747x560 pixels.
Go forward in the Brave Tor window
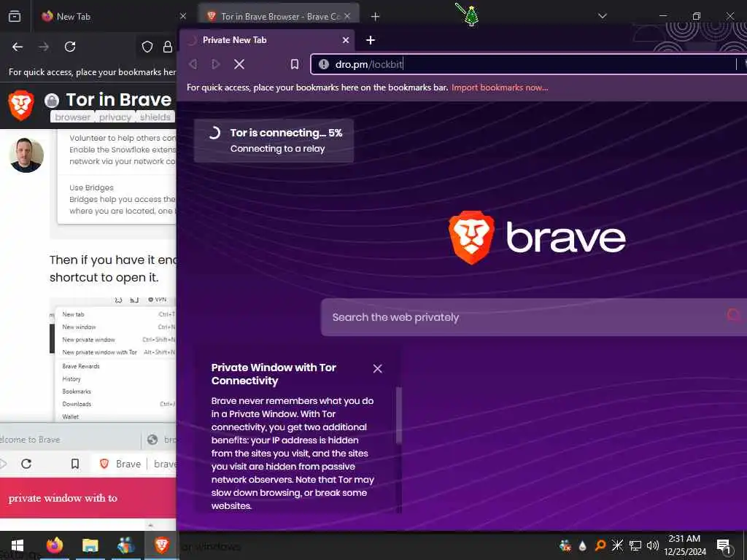(216, 64)
